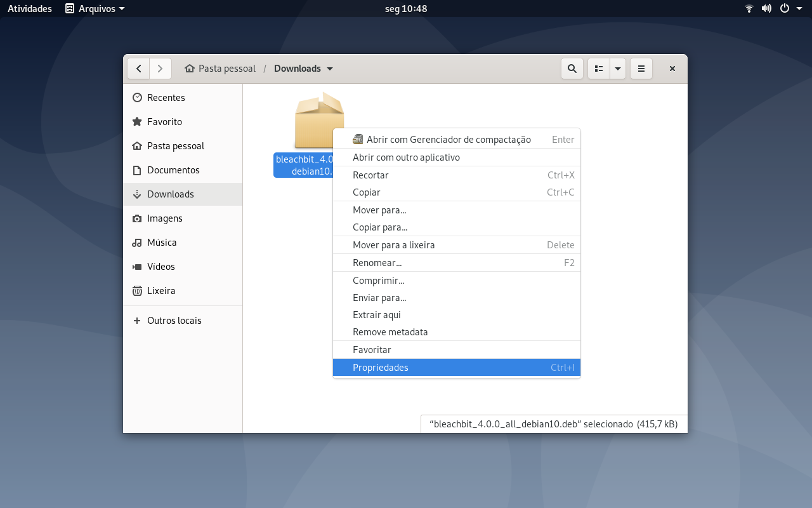Click the sound volume tray icon
Screen dimensions: 812x508
coord(766,8)
